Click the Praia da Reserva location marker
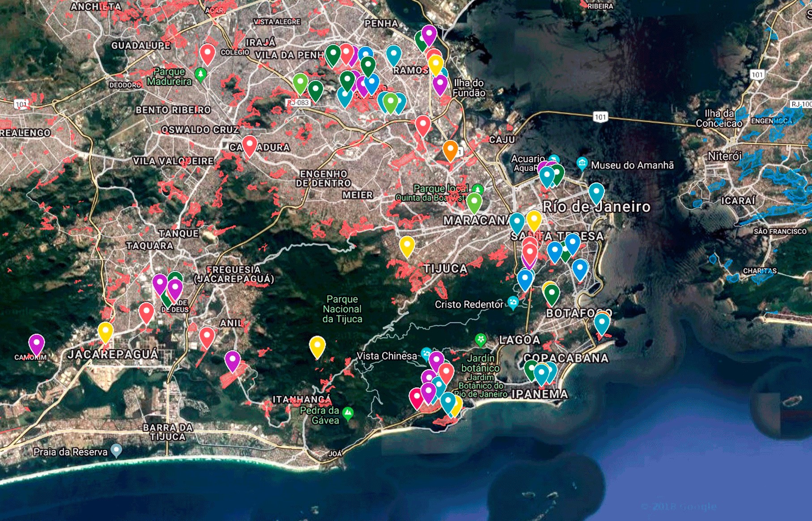 coord(116,450)
